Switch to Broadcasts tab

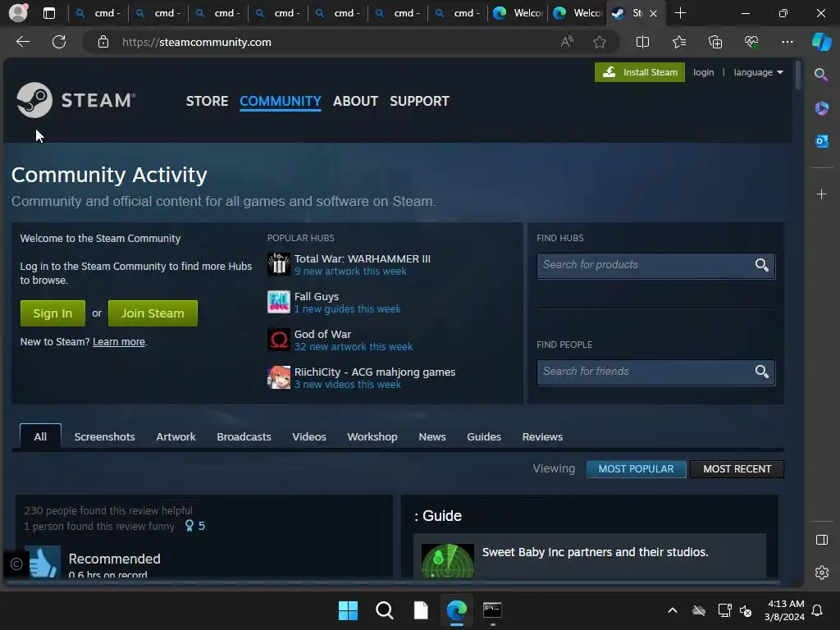tap(244, 436)
